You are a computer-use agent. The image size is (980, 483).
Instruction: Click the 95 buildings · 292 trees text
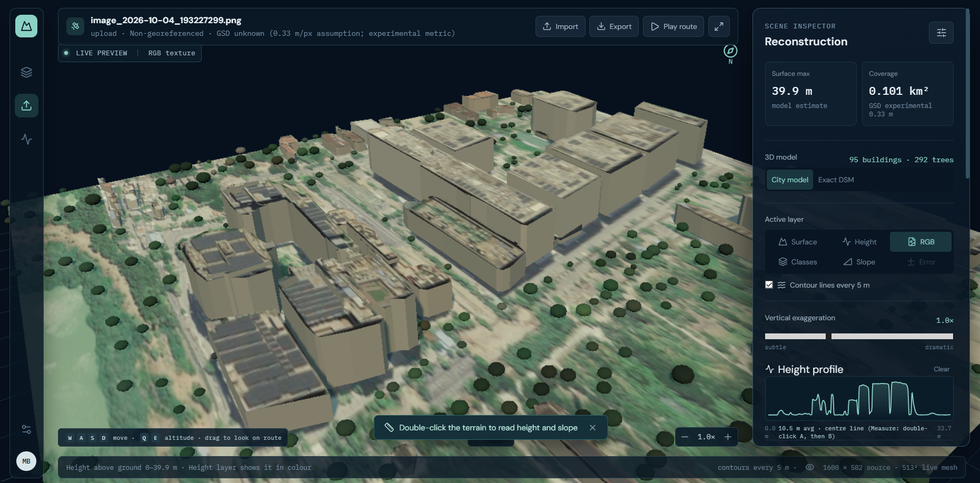click(x=901, y=160)
